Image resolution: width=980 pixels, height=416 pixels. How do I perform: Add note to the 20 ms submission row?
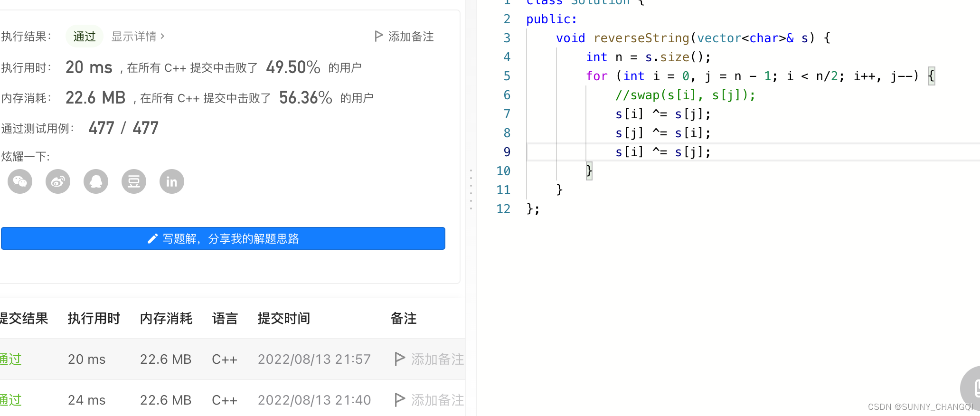(x=437, y=359)
